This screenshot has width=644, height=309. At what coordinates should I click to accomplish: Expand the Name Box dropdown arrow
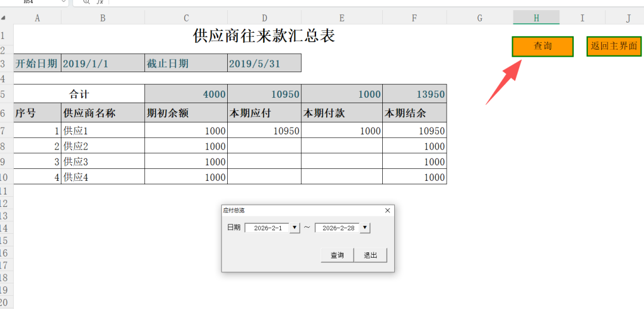tap(63, 2)
